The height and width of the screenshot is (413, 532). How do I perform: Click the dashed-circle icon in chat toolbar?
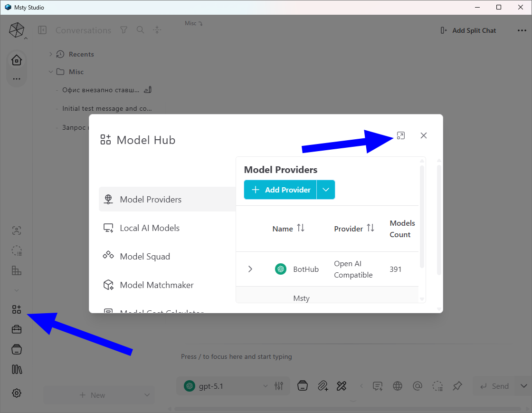pos(437,386)
